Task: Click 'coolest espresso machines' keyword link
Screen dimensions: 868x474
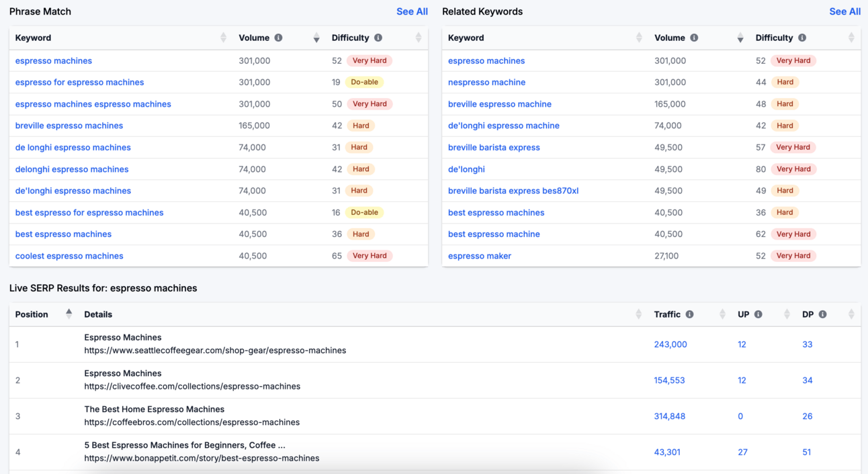Action: (69, 256)
